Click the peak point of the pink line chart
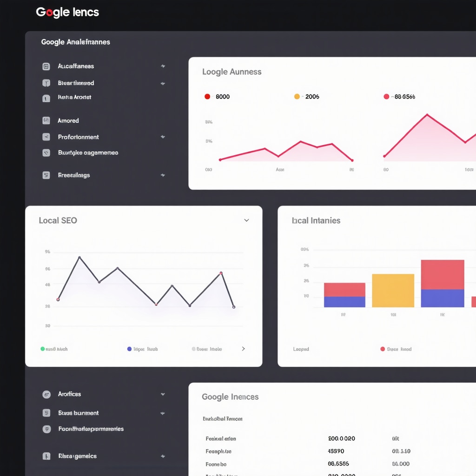The width and height of the screenshot is (476, 476). tap(427, 115)
